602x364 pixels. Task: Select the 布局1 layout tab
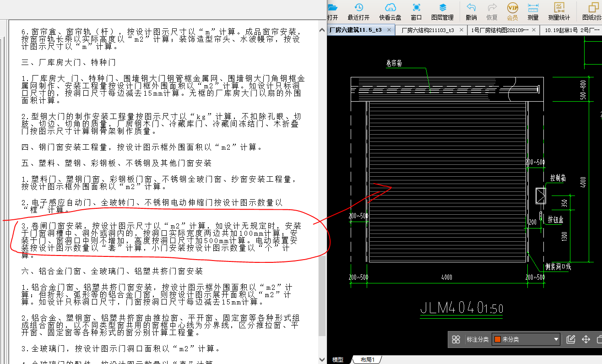367,360
